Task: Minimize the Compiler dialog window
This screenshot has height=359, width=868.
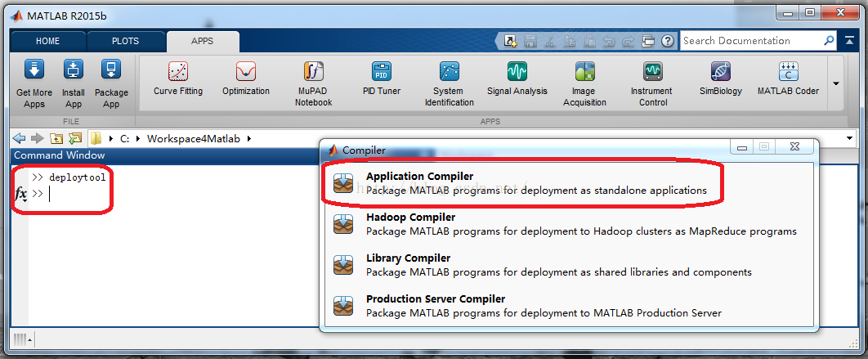Action: tap(742, 147)
